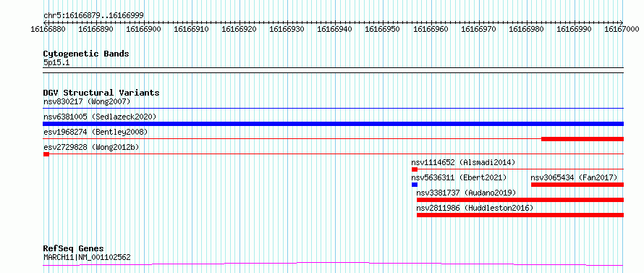Click the MARCH11|NM_001102562 gene label
The width and height of the screenshot is (644, 273).
pyautogui.click(x=87, y=257)
